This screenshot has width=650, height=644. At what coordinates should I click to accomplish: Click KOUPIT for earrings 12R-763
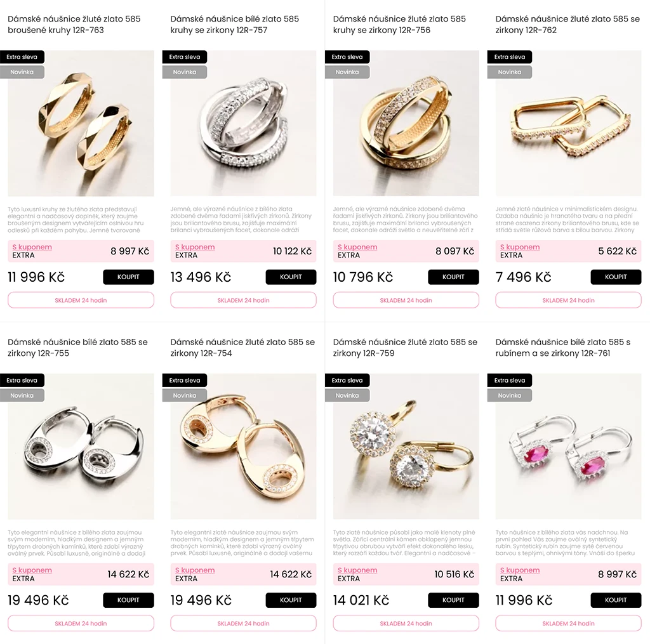click(128, 277)
